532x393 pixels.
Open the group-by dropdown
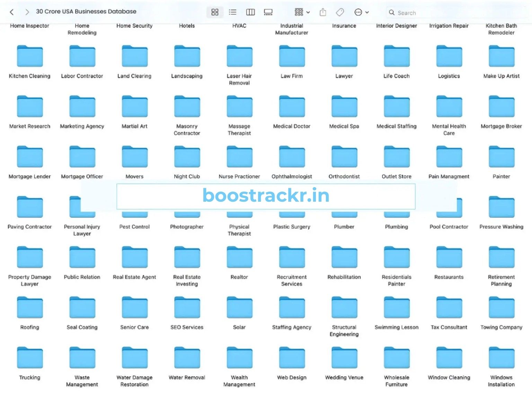tap(302, 12)
